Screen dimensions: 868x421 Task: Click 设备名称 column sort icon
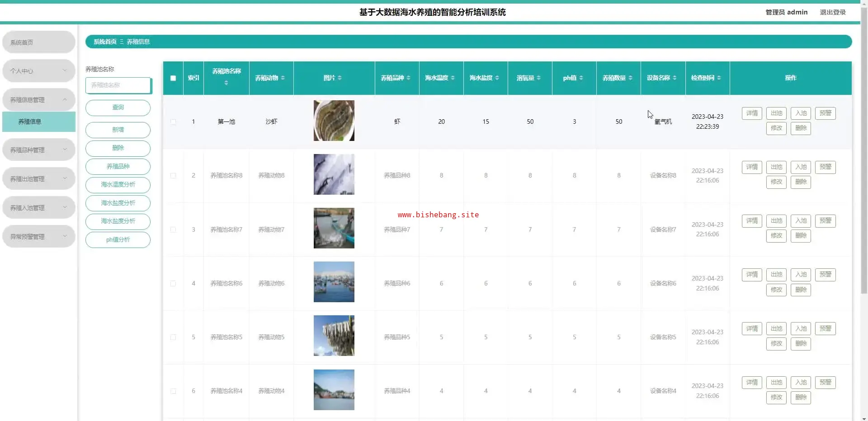675,78
